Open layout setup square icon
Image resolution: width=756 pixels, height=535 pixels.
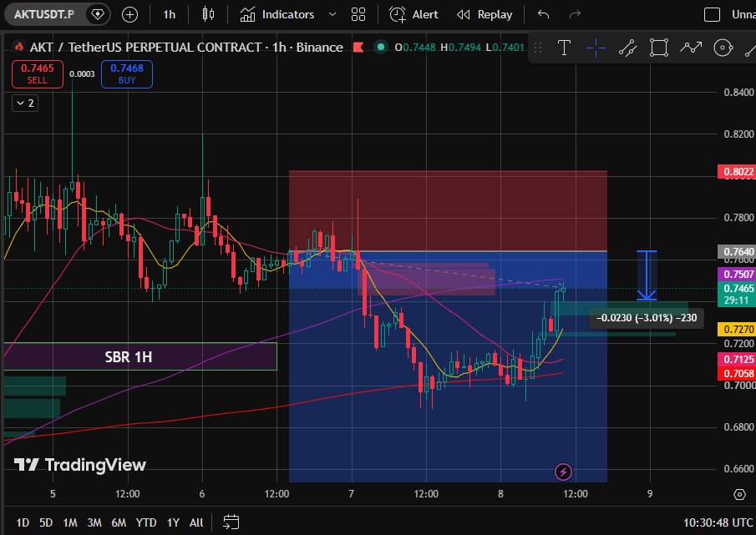(712, 14)
